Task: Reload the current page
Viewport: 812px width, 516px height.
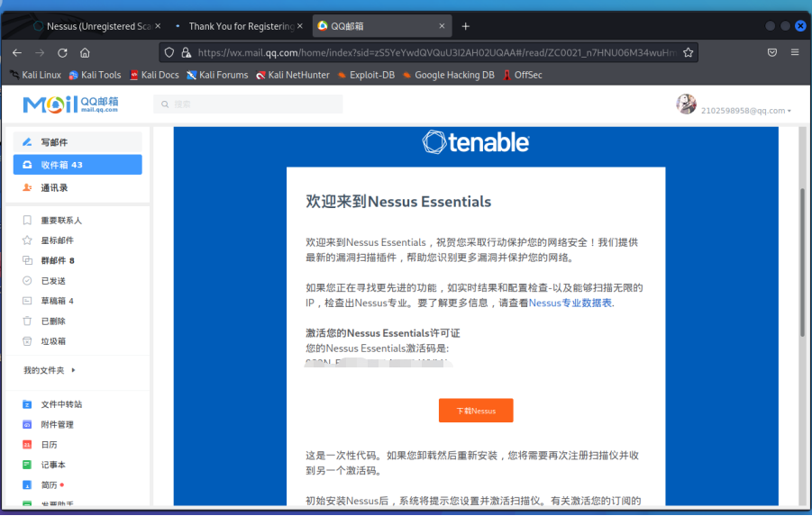Action: click(63, 53)
